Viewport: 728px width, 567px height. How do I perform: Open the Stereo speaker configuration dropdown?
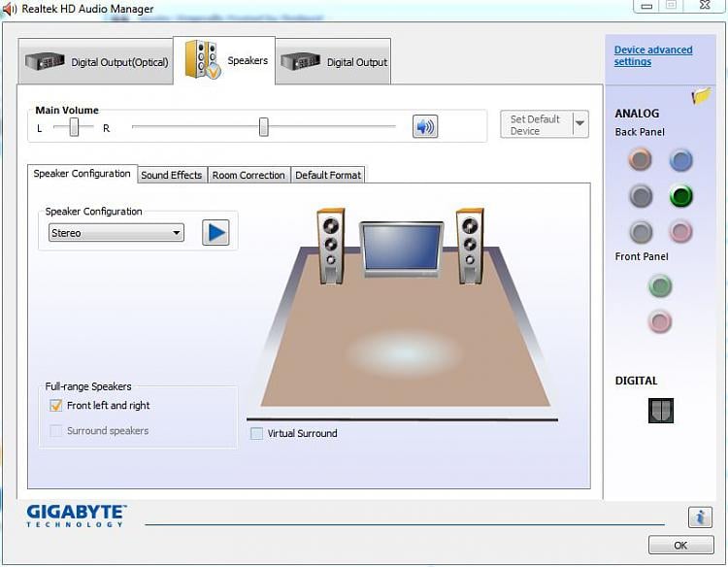pyautogui.click(x=116, y=233)
